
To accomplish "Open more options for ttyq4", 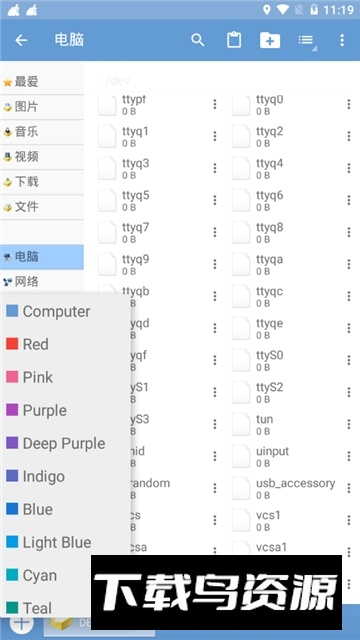I will 349,168.
